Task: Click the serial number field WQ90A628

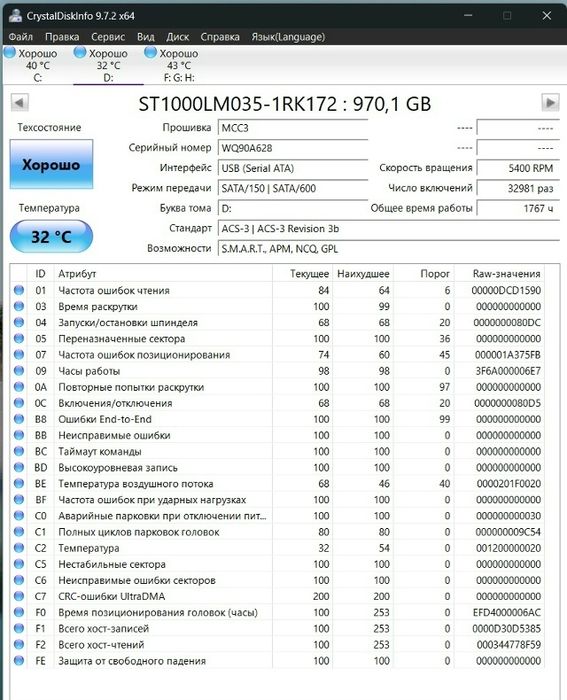Action: 293,148
